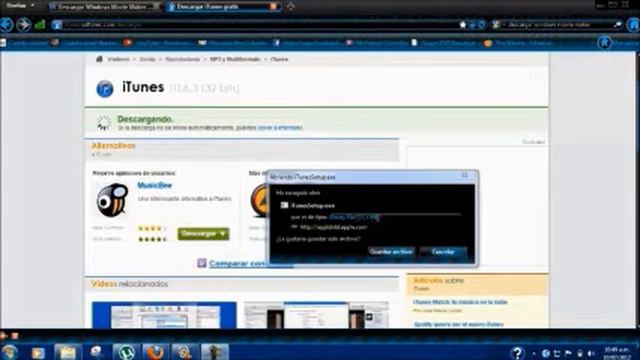Click the Guardar archivo button
Viewport: 640px width, 360px height.
pyautogui.click(x=391, y=252)
